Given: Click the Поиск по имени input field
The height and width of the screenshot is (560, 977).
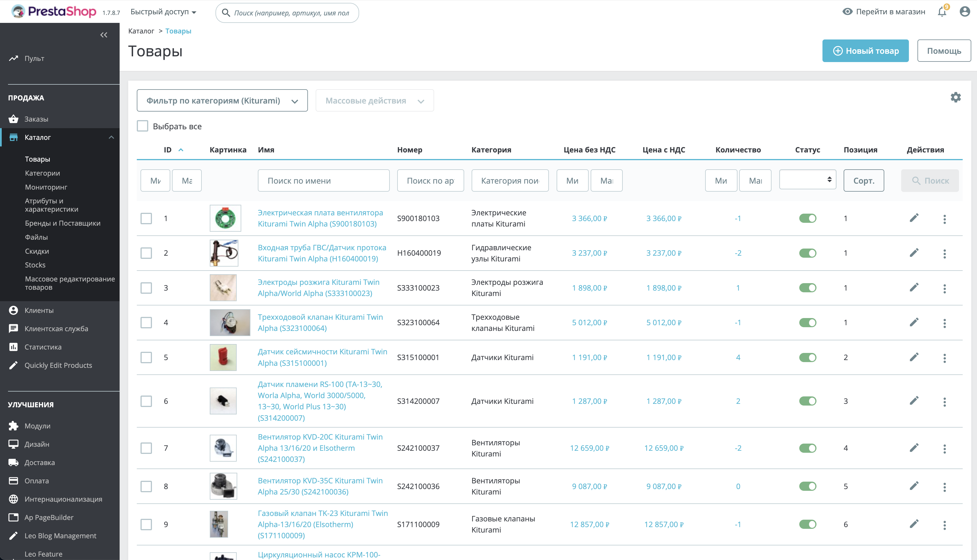Looking at the screenshot, I should [x=323, y=180].
